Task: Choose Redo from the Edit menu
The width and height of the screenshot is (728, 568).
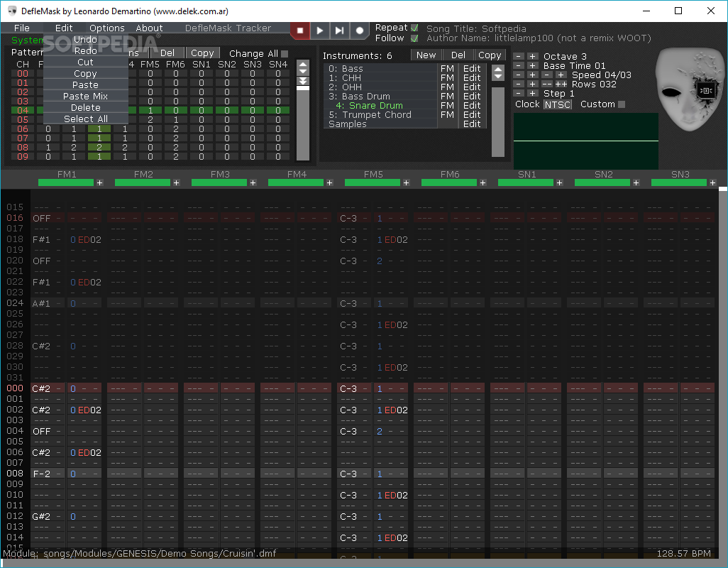Action: [85, 50]
